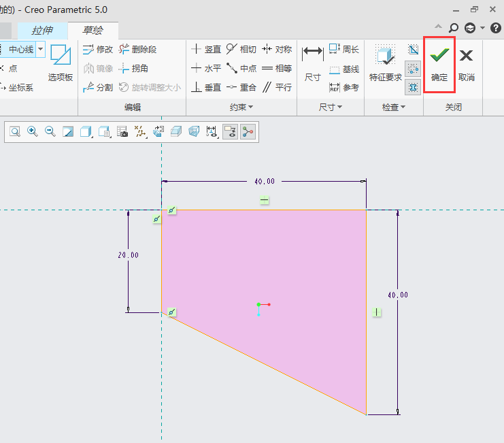Click the sketch view orientation icon
This screenshot has height=443, width=504.
click(x=158, y=132)
